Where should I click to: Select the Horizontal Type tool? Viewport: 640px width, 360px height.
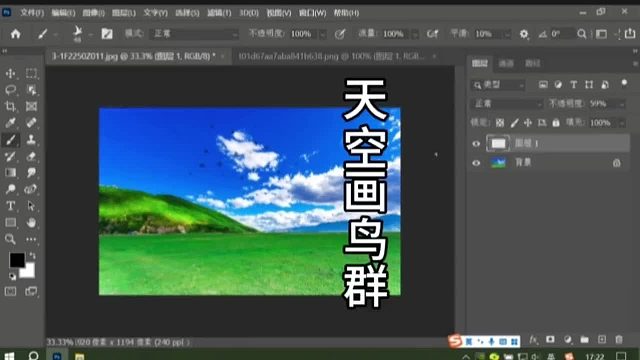(10, 206)
